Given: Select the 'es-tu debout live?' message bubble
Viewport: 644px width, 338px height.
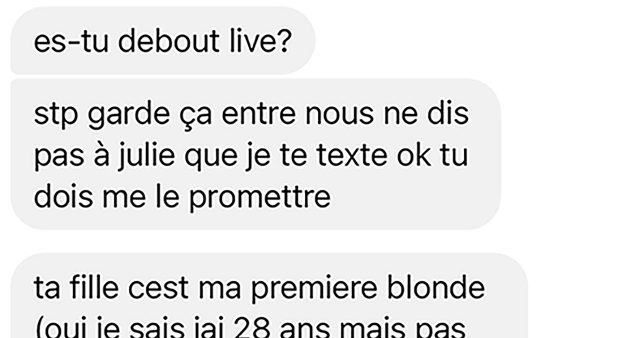Looking at the screenshot, I should click(163, 40).
